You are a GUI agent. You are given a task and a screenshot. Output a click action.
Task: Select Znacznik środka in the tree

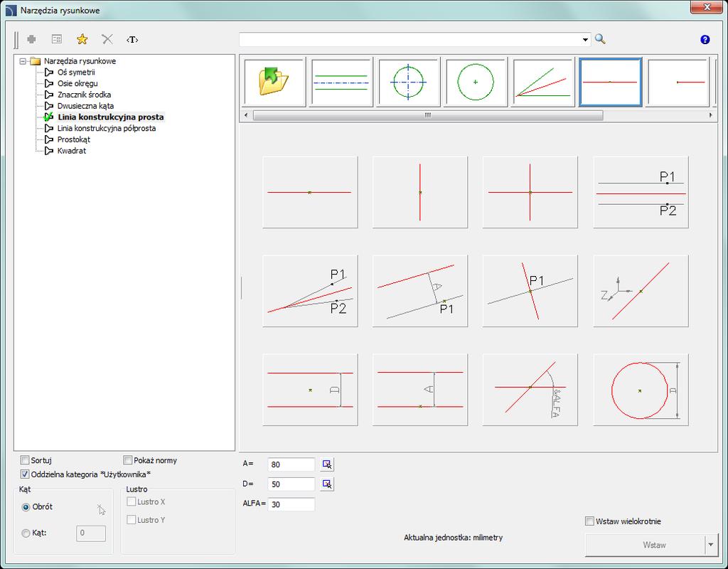coord(84,95)
